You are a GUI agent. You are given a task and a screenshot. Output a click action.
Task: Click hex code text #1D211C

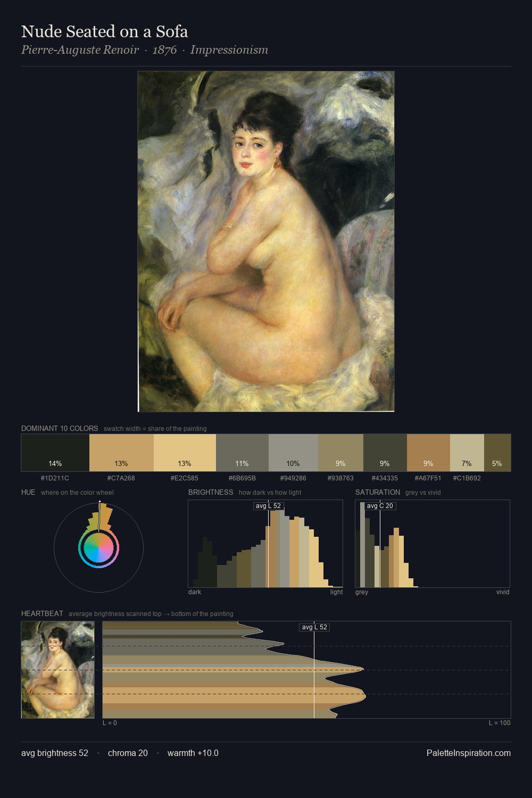tap(55, 478)
